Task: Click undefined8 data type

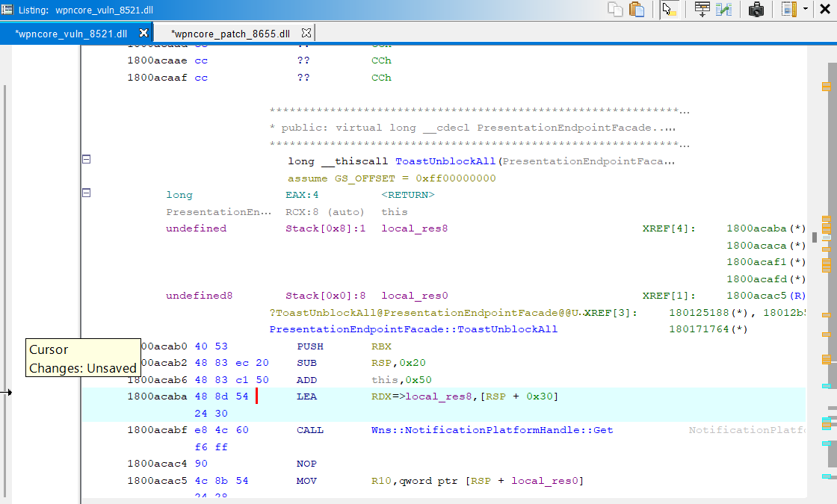Action: click(x=199, y=296)
